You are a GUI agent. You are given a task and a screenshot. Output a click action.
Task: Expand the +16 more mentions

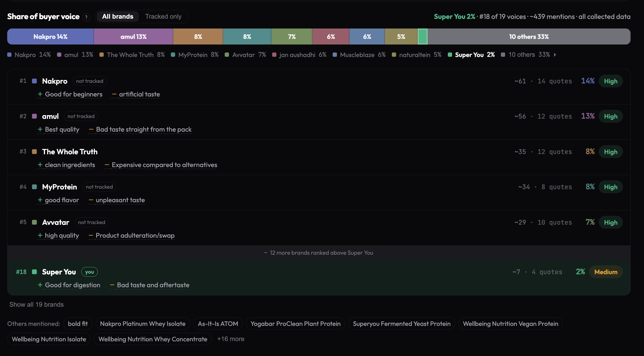(x=231, y=339)
